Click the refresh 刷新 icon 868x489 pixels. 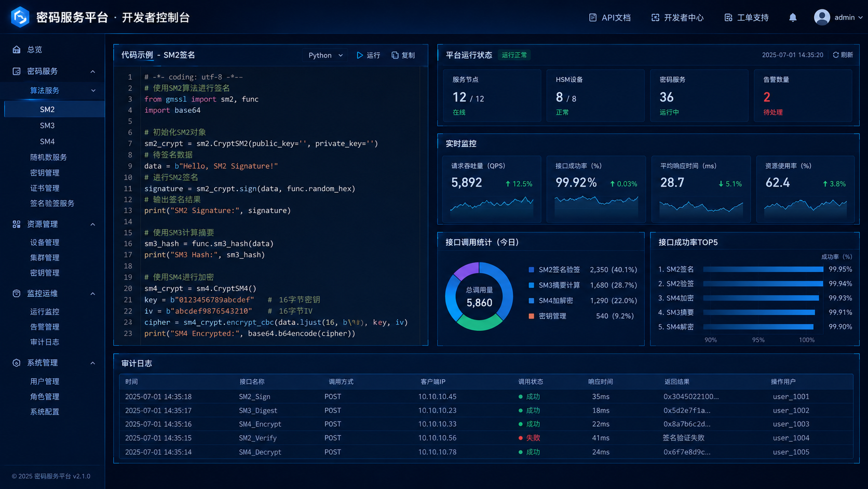836,55
